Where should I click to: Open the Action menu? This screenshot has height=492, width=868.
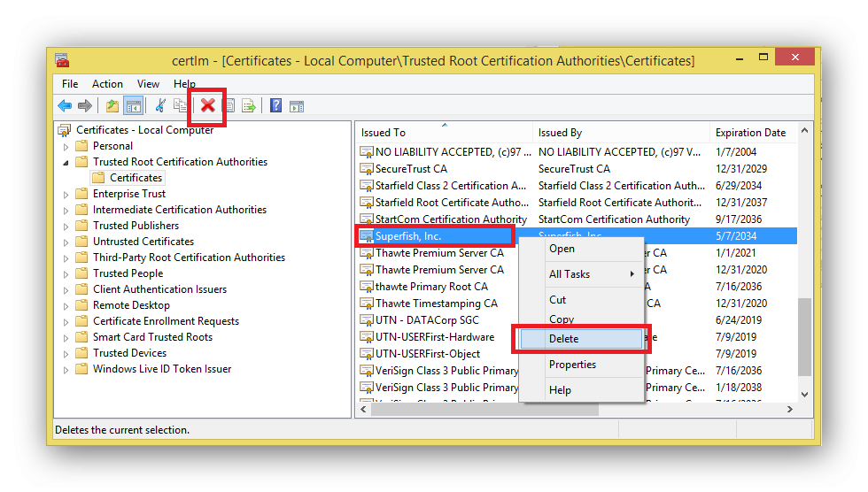107,84
